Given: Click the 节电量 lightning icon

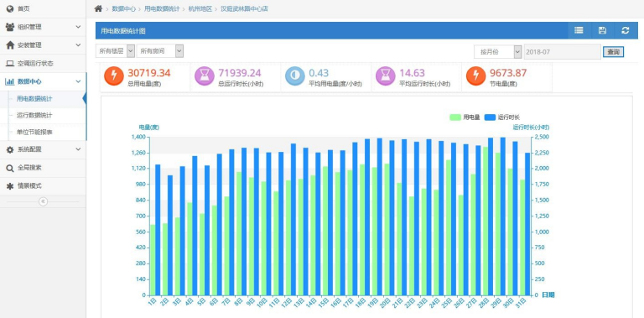Looking at the screenshot, I should click(476, 76).
